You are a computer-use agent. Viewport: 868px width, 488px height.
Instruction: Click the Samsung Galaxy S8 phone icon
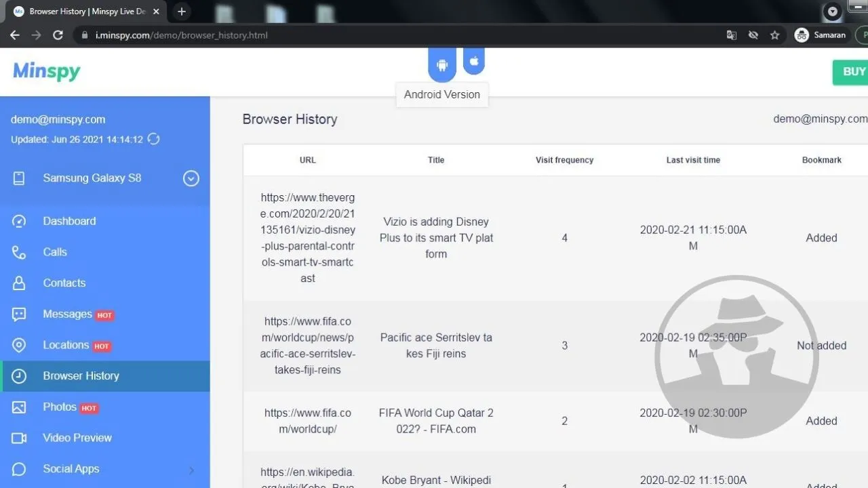coord(19,178)
